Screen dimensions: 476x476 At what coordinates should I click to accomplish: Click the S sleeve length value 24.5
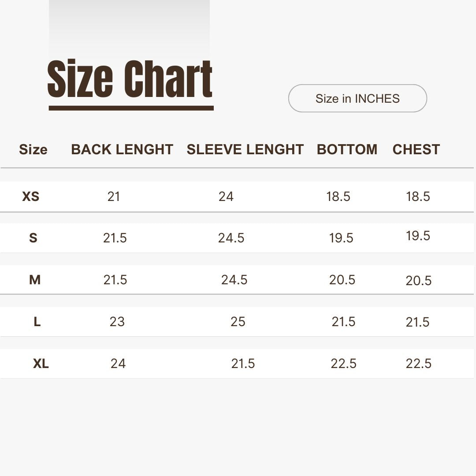(x=231, y=238)
